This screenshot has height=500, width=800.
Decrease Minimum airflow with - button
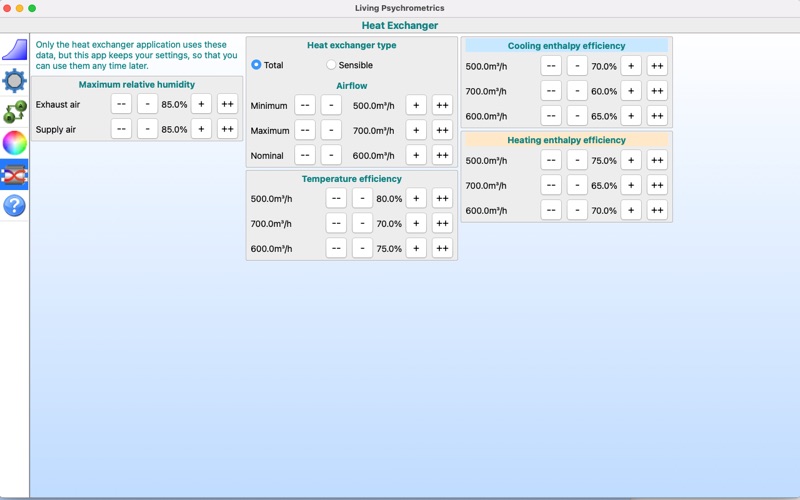coord(331,105)
